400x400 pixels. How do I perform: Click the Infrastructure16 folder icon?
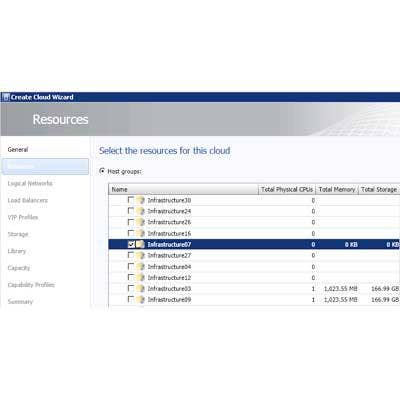[x=140, y=233]
